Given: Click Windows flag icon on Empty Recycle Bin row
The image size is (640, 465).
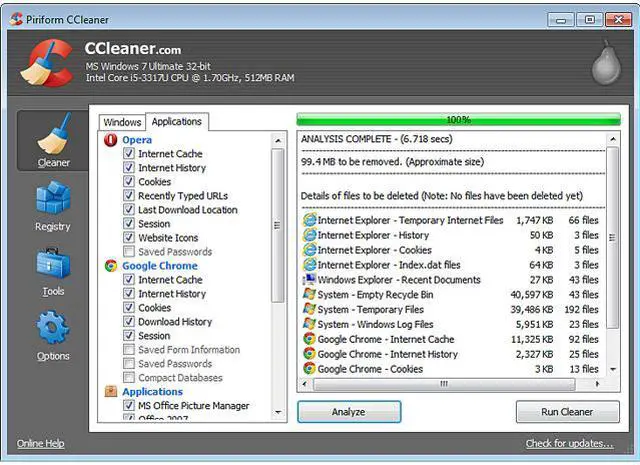Looking at the screenshot, I should click(x=309, y=294).
